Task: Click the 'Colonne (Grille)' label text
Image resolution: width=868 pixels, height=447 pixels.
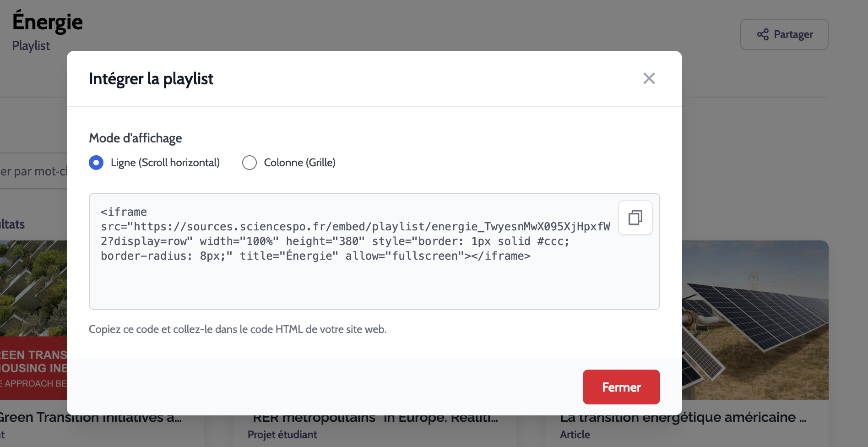Action: pyautogui.click(x=299, y=163)
